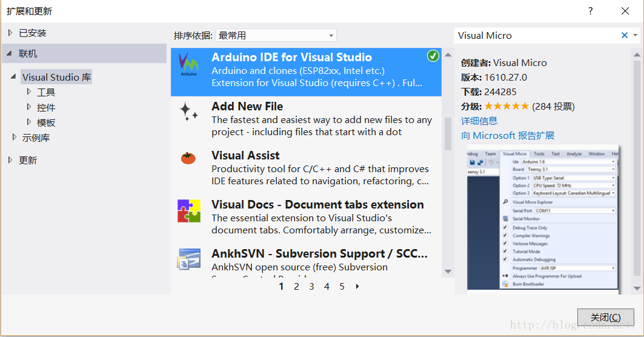Click the (284 投票) vote count

coord(553,107)
